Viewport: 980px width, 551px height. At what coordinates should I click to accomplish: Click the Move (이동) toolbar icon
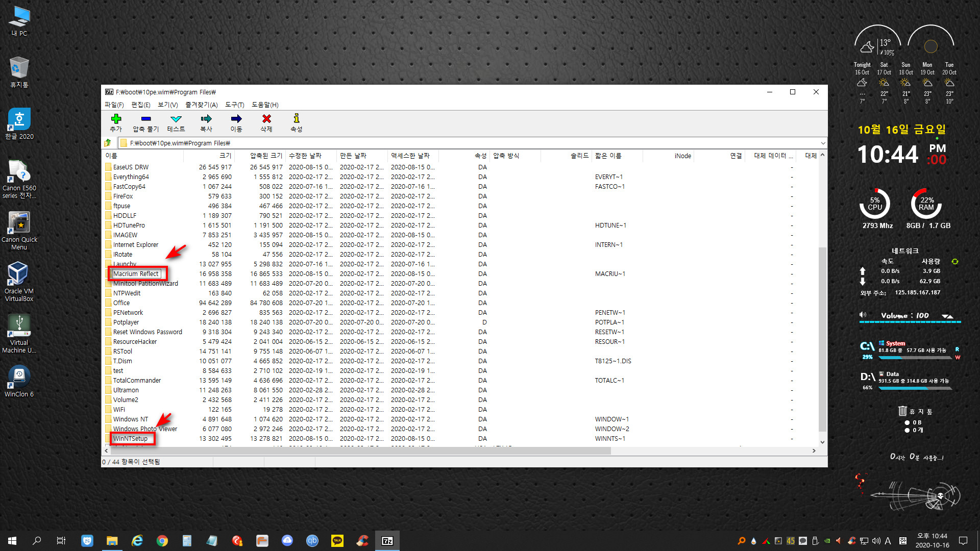point(236,122)
